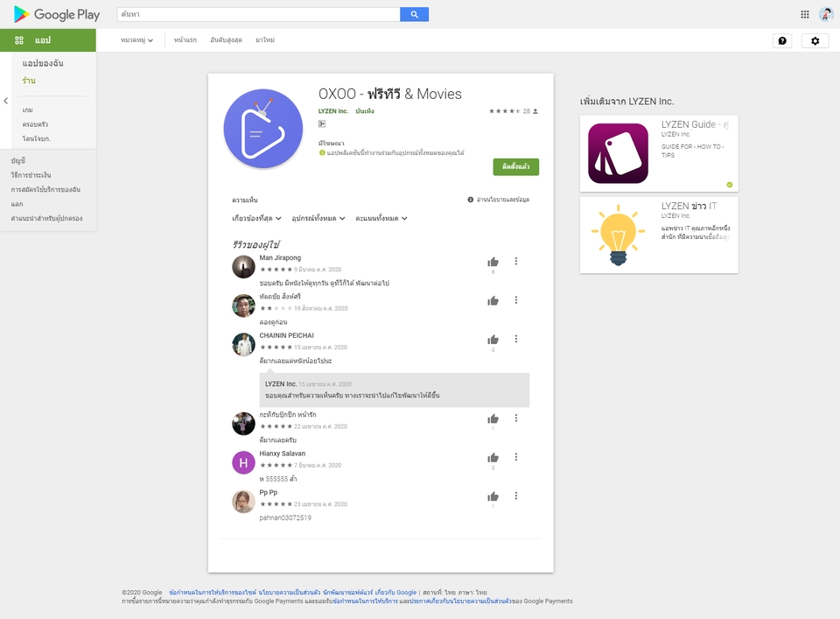Open the Google apps grid icon
This screenshot has width=840, height=619.
coord(805,15)
